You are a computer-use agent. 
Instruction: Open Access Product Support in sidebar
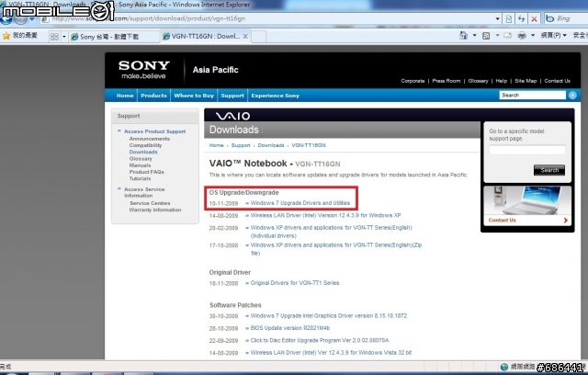pyautogui.click(x=155, y=131)
